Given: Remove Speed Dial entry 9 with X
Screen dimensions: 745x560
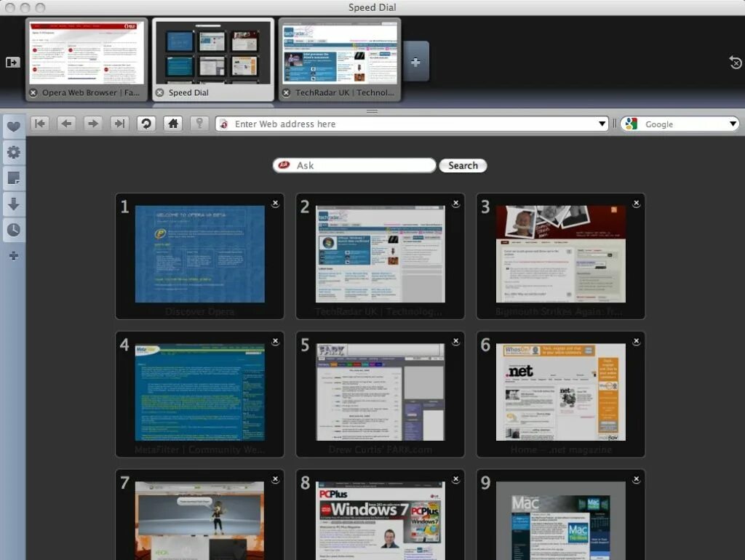Looking at the screenshot, I should pyautogui.click(x=636, y=480).
